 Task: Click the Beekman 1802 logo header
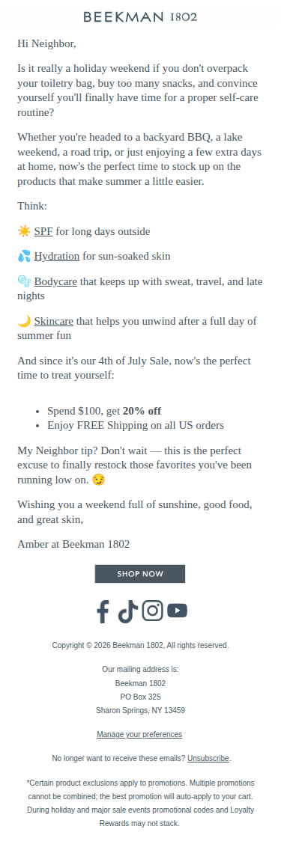[x=140, y=17]
